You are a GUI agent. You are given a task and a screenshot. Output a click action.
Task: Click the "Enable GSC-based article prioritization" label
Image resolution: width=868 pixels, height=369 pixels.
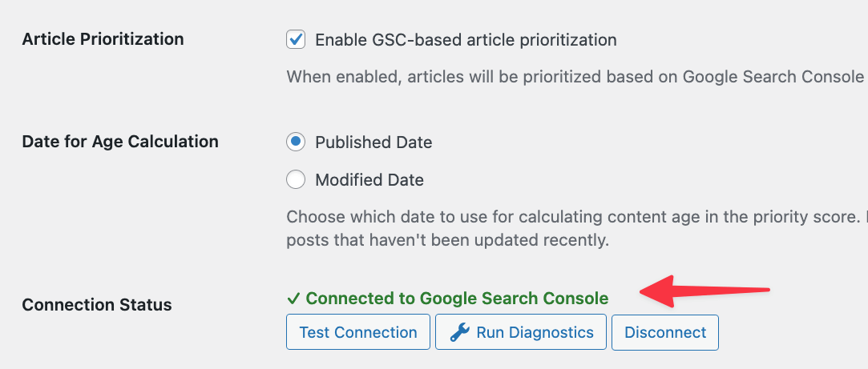(466, 39)
